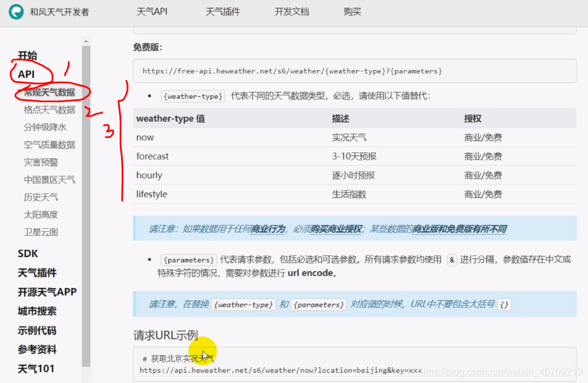Click the 逐小时预报 description cell
This screenshot has width=588, height=383.
[353, 175]
